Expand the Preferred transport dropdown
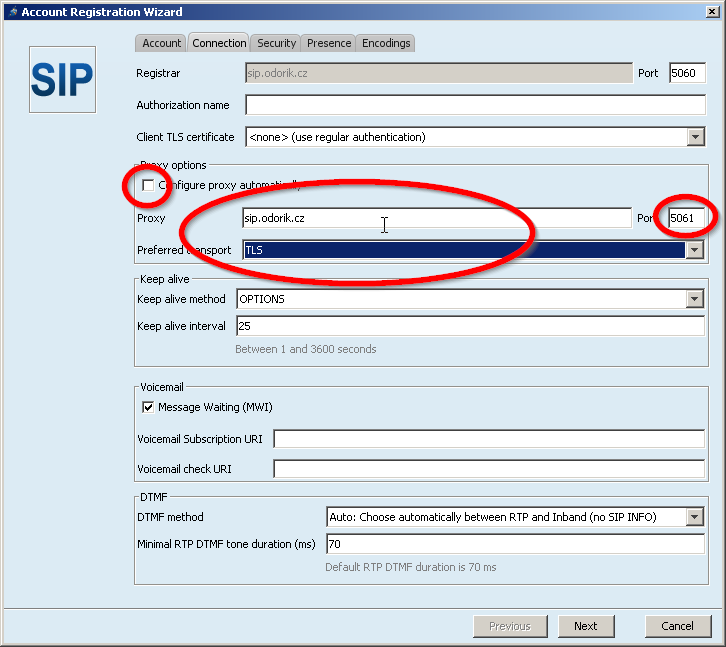Screen dimensions: 726x647 (x=693, y=250)
